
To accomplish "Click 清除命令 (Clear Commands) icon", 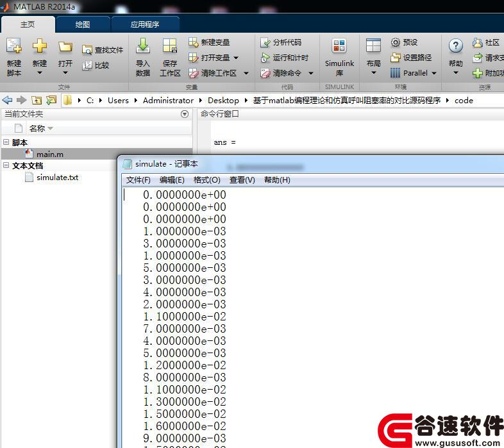I will 265,73.
